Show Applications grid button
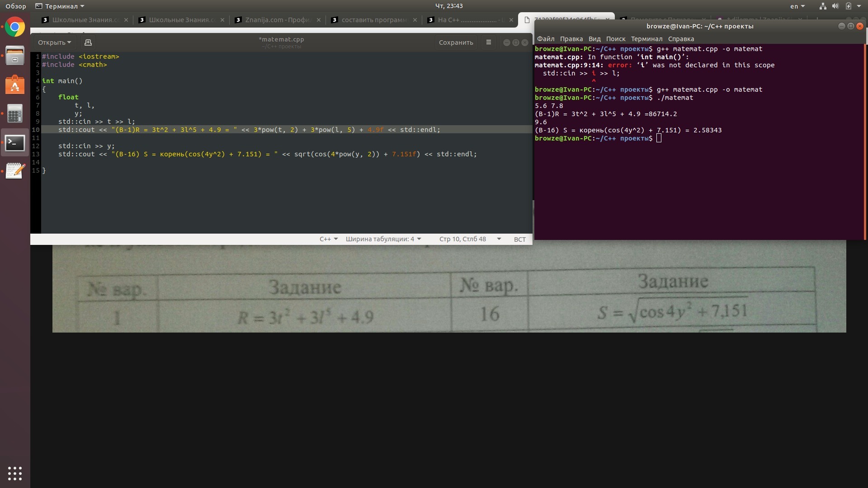The height and width of the screenshot is (488, 868). tap(15, 473)
